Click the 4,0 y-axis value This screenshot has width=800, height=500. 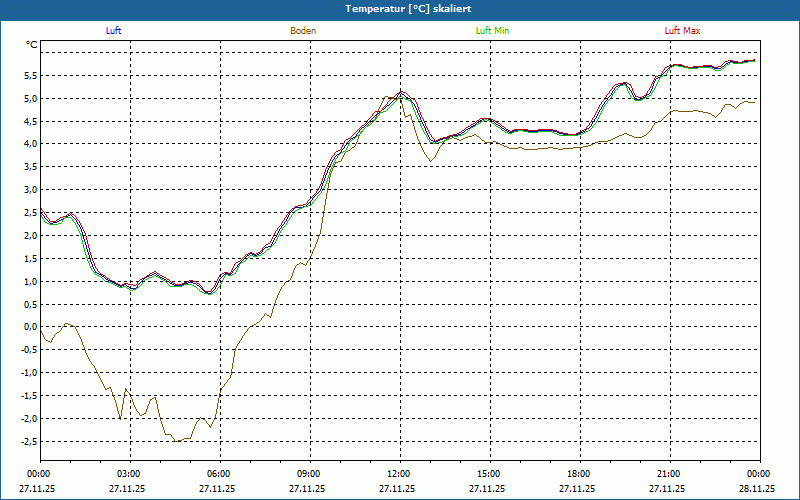pos(31,144)
